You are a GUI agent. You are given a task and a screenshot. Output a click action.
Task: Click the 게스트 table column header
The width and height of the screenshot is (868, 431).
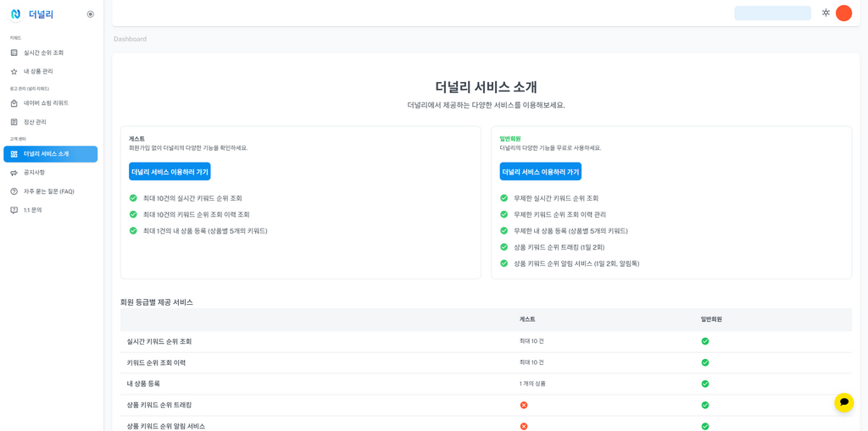click(527, 320)
